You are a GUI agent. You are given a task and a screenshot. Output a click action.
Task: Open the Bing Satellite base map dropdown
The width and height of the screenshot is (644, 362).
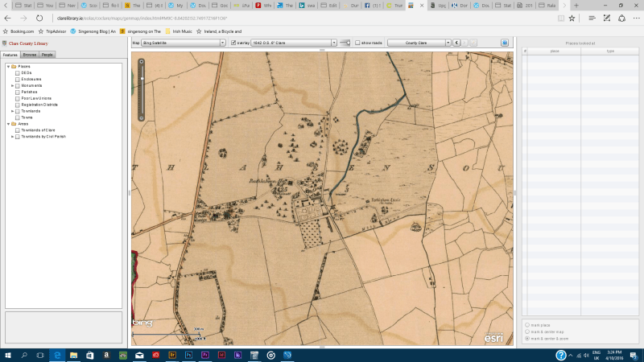click(x=184, y=42)
